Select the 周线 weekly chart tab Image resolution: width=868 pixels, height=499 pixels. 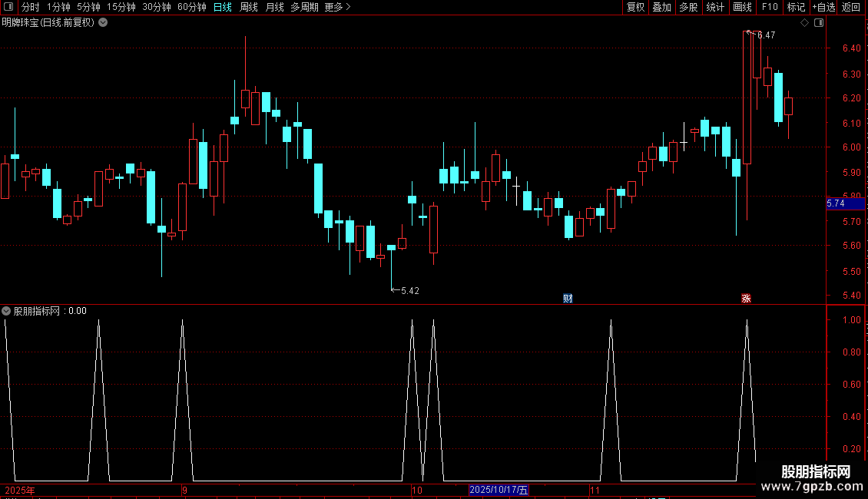click(x=249, y=7)
